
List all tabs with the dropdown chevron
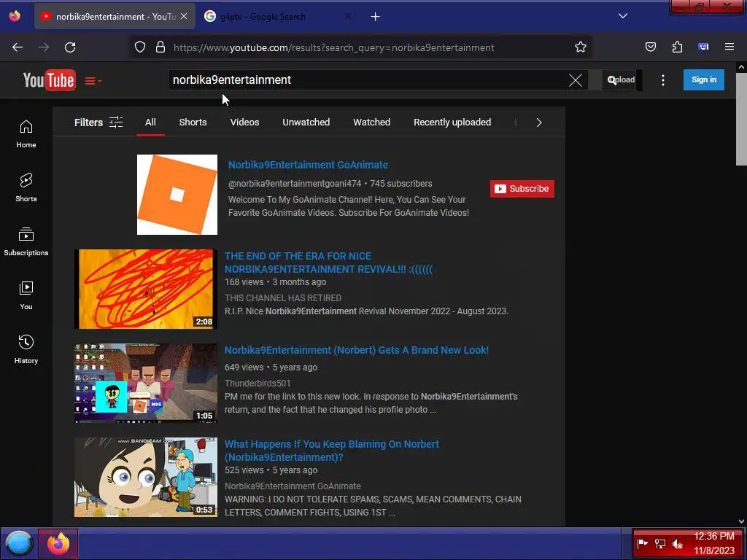[623, 16]
